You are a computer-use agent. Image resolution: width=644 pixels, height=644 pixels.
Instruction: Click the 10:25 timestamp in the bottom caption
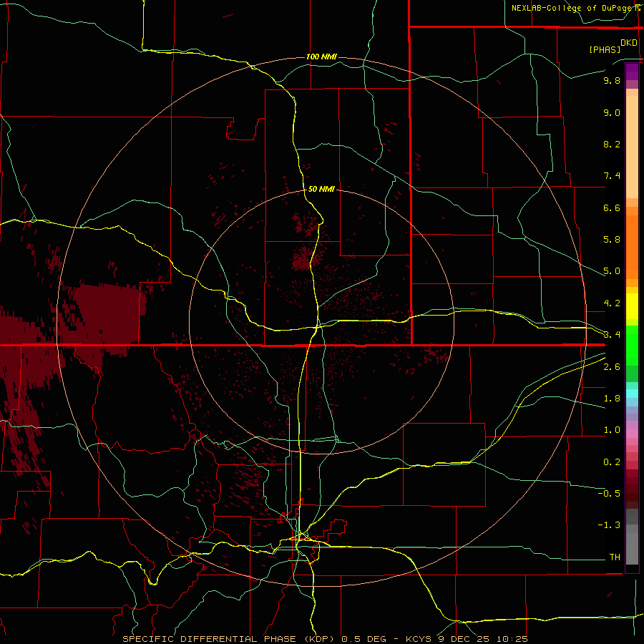pyautogui.click(x=512, y=639)
